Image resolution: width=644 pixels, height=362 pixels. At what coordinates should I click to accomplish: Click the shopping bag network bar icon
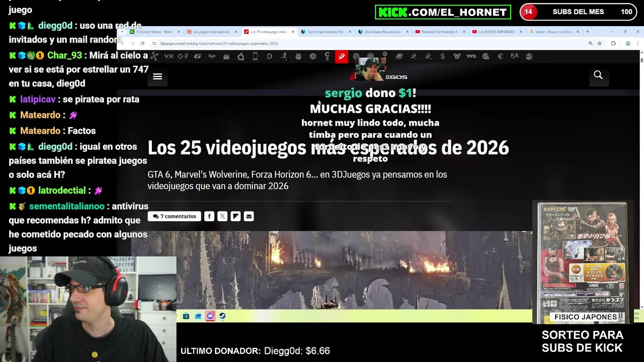(226, 56)
